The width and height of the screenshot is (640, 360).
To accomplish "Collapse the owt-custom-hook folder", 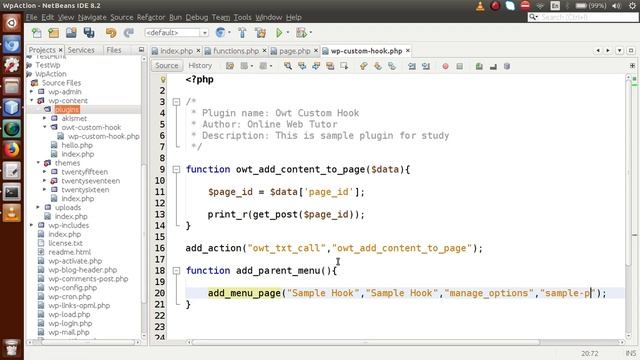I will coord(44,127).
